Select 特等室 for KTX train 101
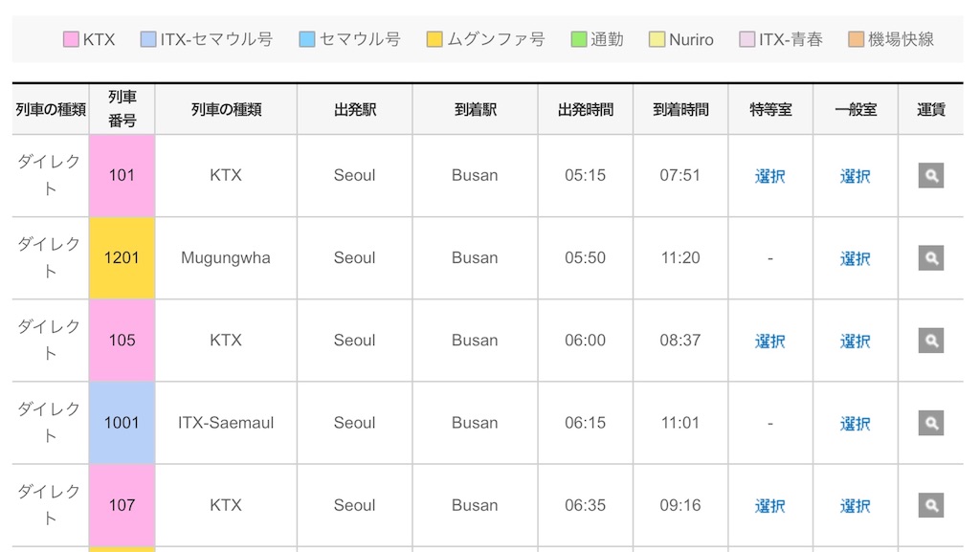 769,176
